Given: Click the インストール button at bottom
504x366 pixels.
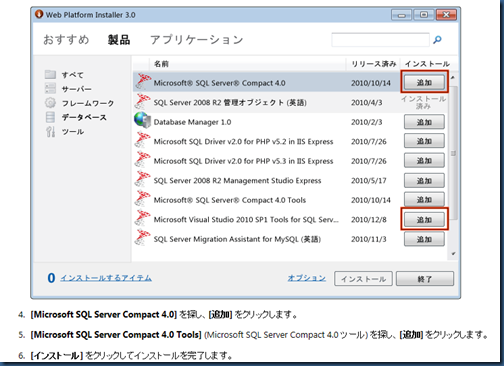Looking at the screenshot, I should tap(363, 279).
